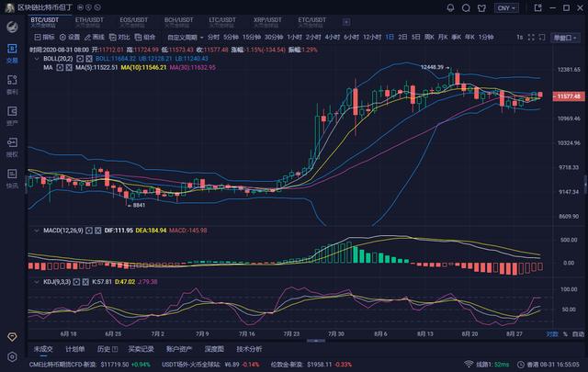The image size is (588, 372).
Task: Select the BTC/USDT tab
Action: 45,22
